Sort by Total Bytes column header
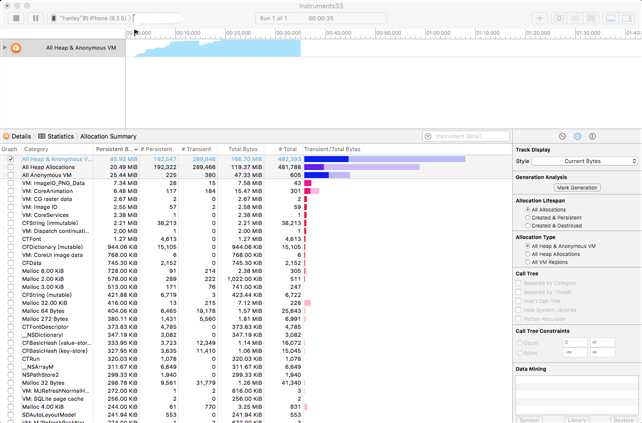642x423 pixels. click(x=242, y=149)
